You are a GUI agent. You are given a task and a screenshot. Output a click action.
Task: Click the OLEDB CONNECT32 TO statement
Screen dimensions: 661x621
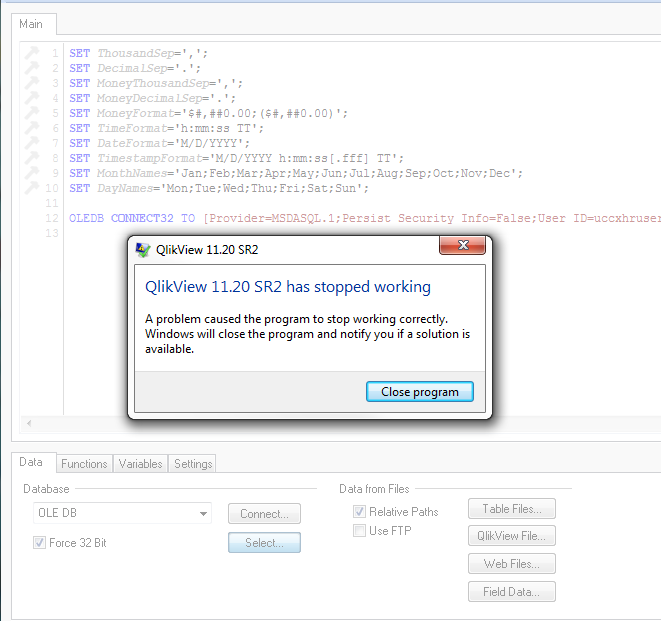[365, 218]
